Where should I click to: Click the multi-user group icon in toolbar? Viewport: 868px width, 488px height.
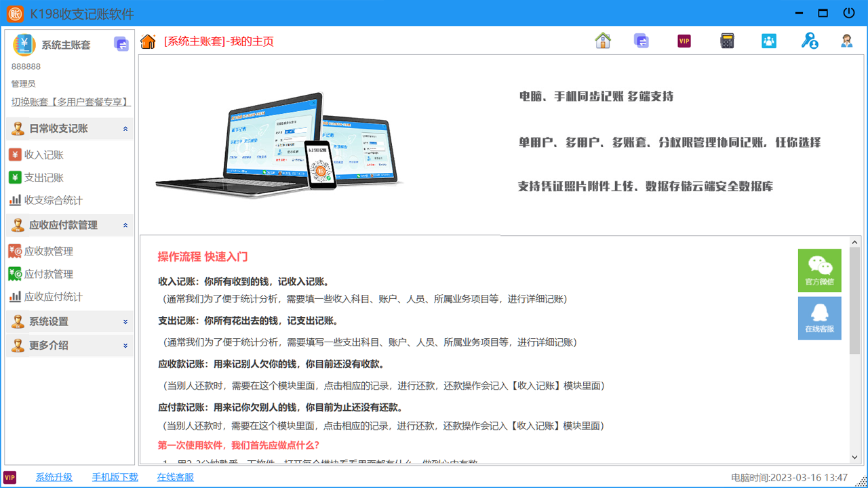pos(768,41)
